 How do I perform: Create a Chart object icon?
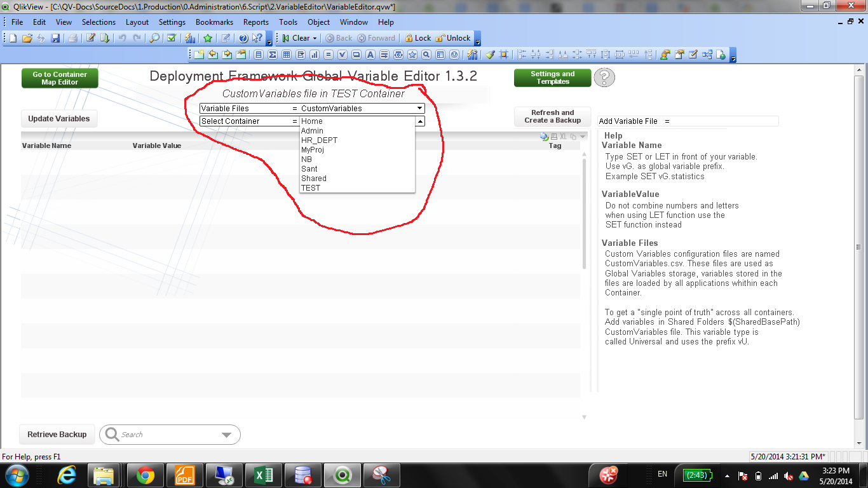coord(314,55)
